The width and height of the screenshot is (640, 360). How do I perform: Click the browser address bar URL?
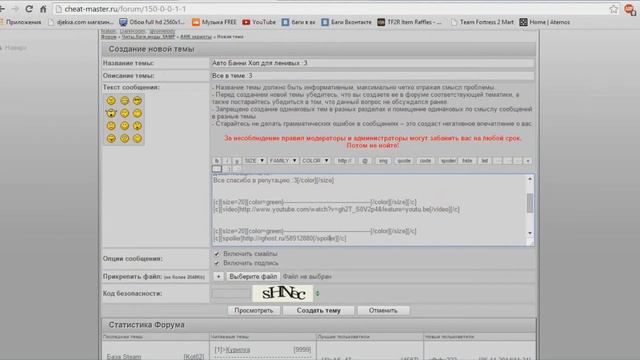[x=125, y=9]
